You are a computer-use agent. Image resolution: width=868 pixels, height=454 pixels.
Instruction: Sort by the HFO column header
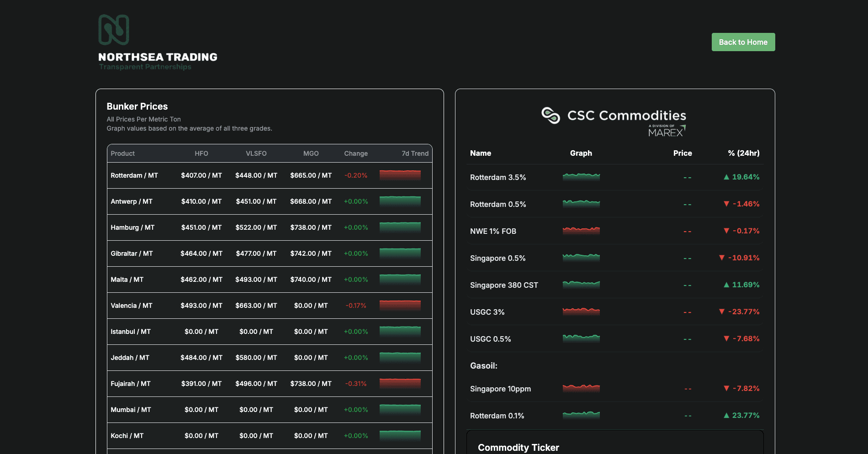click(x=201, y=153)
